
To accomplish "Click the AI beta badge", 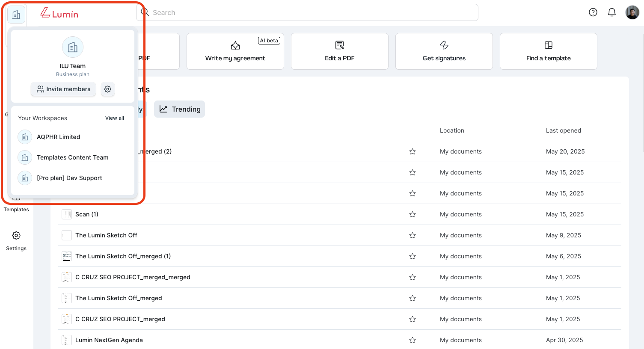I will (269, 41).
